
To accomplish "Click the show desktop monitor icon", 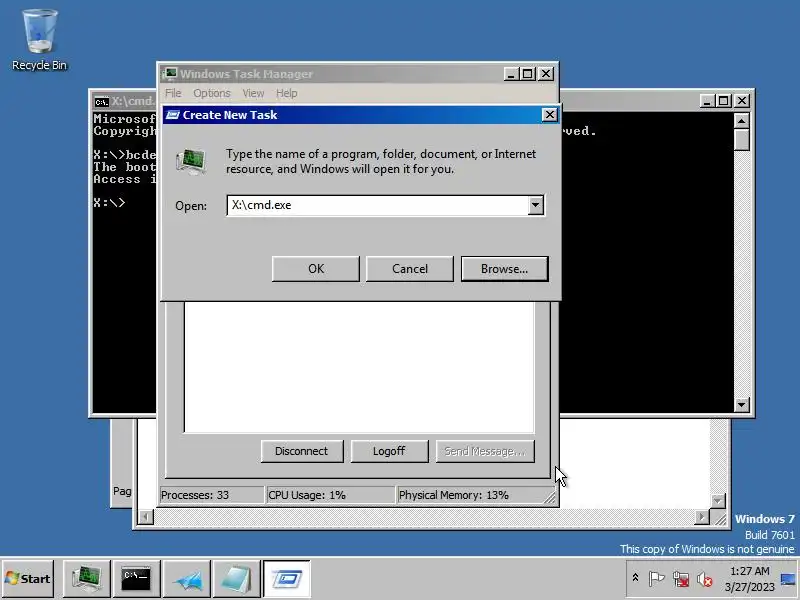I will coord(788,579).
